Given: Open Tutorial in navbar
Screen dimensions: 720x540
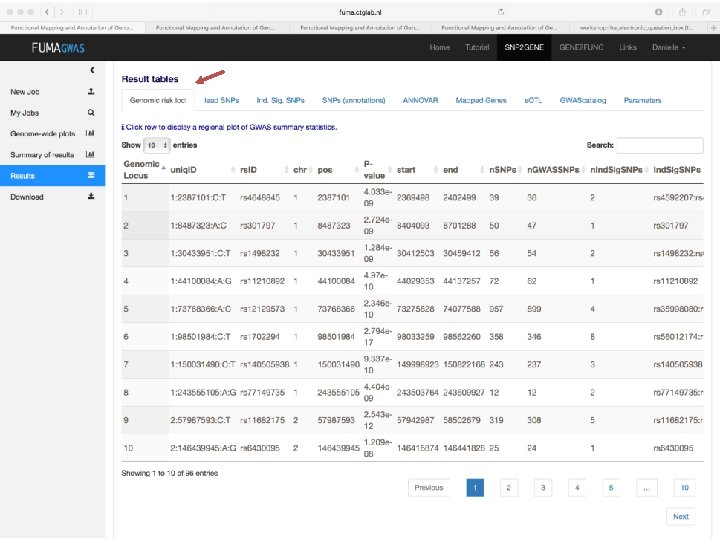Looking at the screenshot, I should [477, 47].
